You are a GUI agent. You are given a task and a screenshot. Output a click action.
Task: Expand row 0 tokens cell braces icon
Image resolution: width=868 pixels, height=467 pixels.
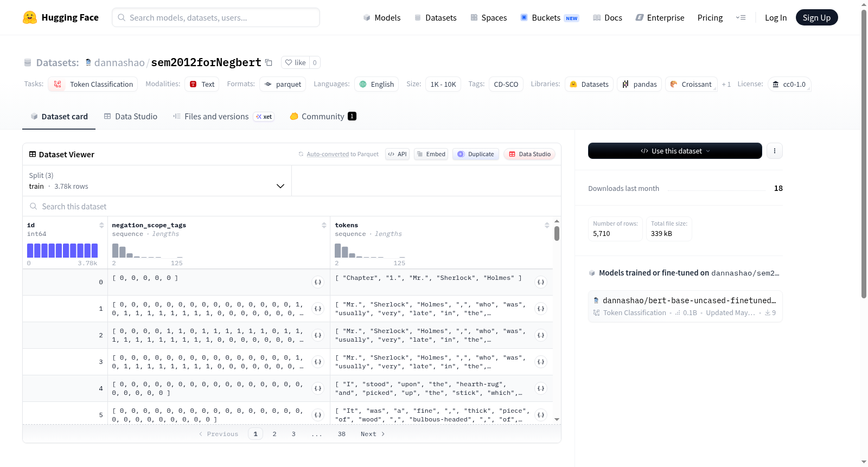pos(541,282)
